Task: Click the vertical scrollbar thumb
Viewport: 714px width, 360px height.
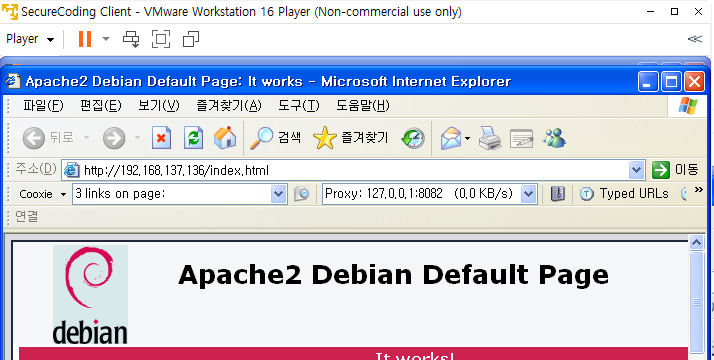Action: click(x=696, y=302)
